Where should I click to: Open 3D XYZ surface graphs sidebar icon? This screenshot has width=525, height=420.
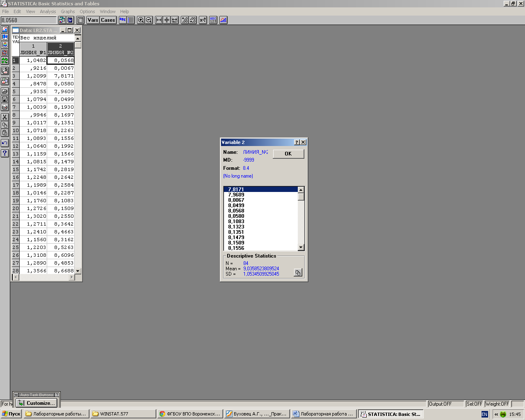(5, 45)
